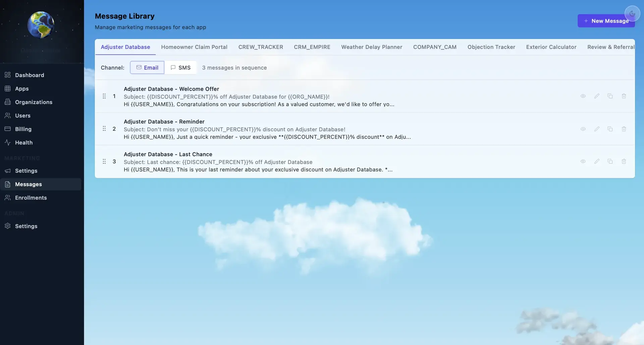The height and width of the screenshot is (345, 644).
Task: Duplicate the Last Chance message
Action: point(610,161)
